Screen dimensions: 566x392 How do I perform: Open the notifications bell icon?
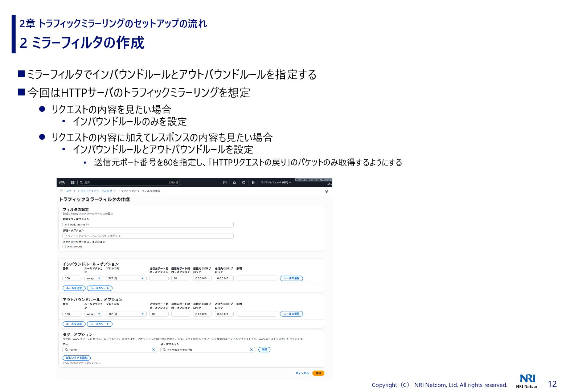click(x=234, y=182)
